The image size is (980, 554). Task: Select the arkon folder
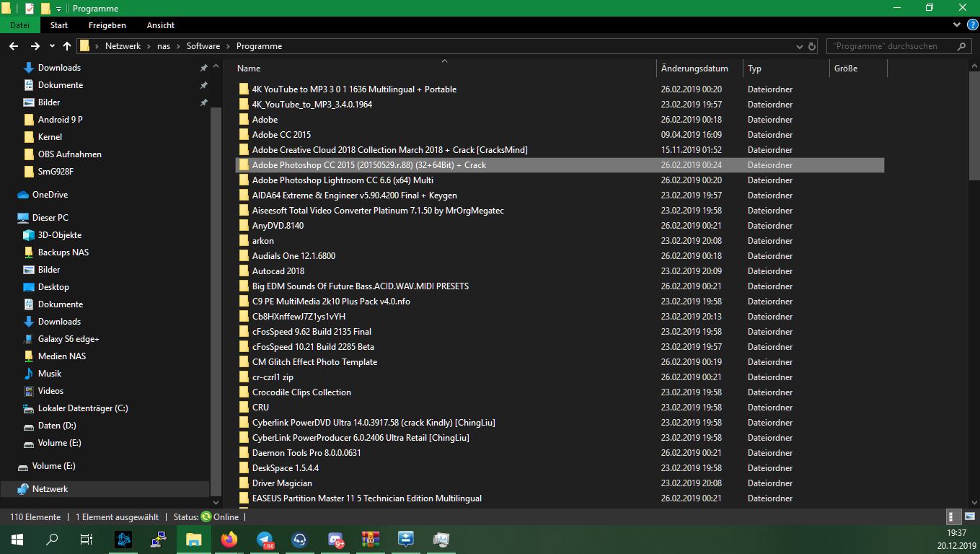(x=262, y=241)
